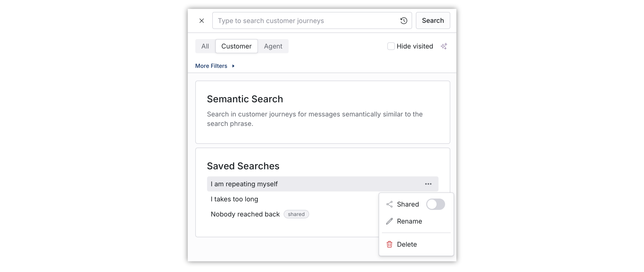Click the Search button

(433, 21)
